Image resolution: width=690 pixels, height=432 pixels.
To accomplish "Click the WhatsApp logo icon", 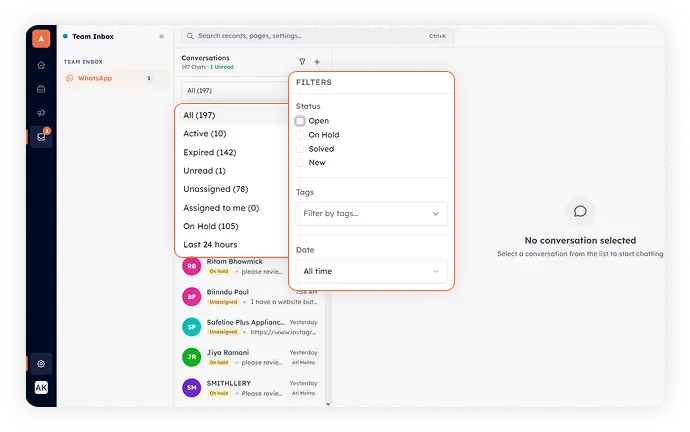I will click(x=70, y=78).
